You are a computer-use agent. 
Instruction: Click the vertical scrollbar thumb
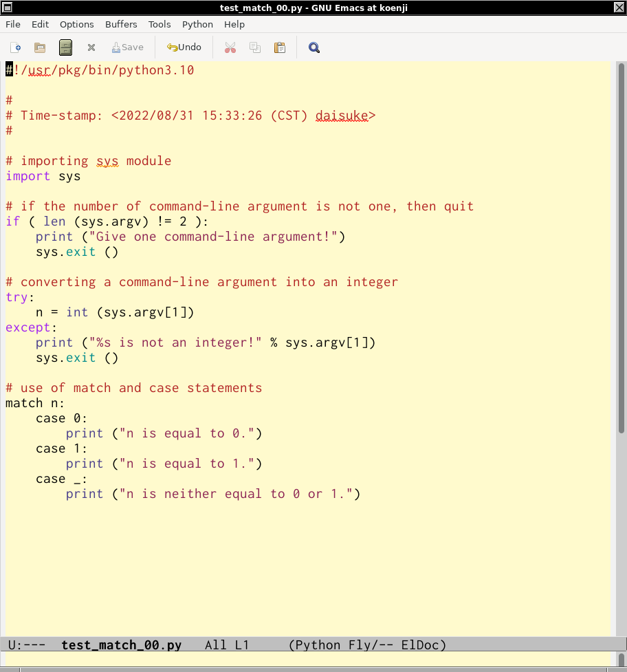(x=621, y=248)
